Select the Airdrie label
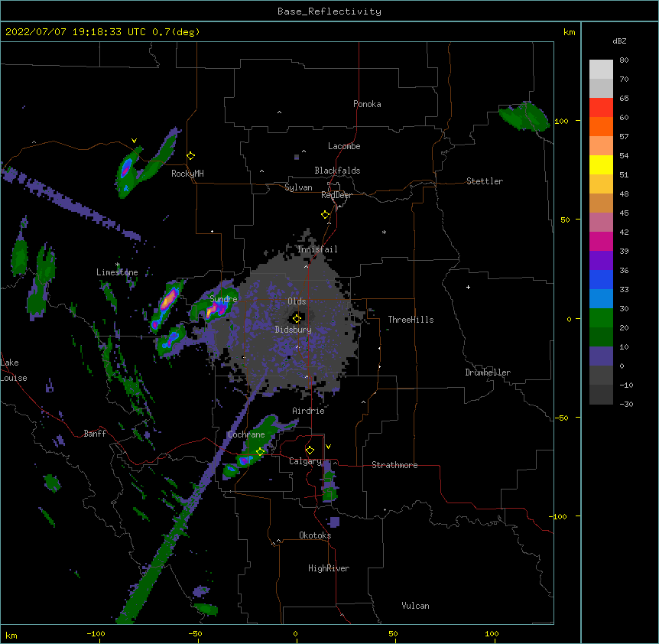 click(309, 411)
